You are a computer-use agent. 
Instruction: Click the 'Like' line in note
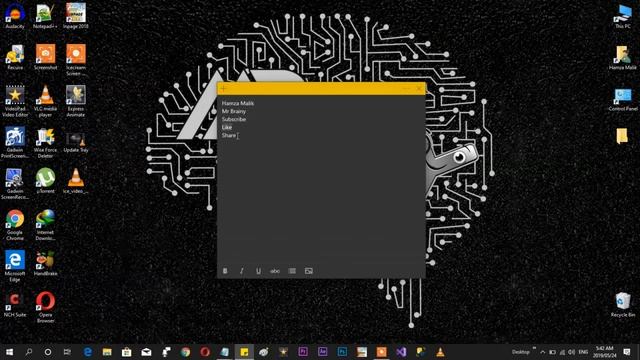point(227,127)
